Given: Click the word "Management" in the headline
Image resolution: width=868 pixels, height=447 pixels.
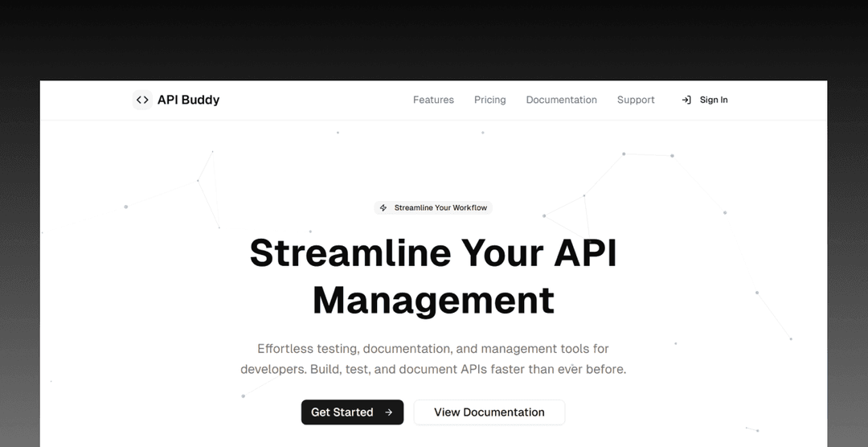Looking at the screenshot, I should (433, 300).
